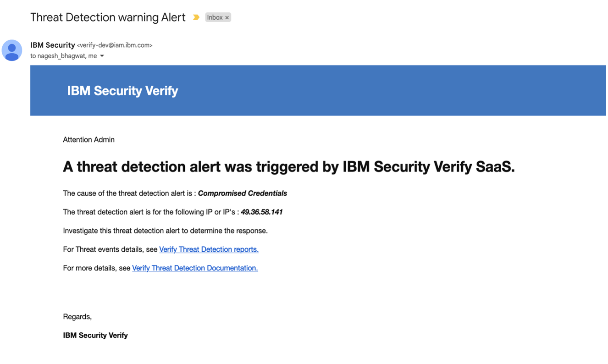
Task: Click the large threat detection alert heading
Action: [x=288, y=167]
